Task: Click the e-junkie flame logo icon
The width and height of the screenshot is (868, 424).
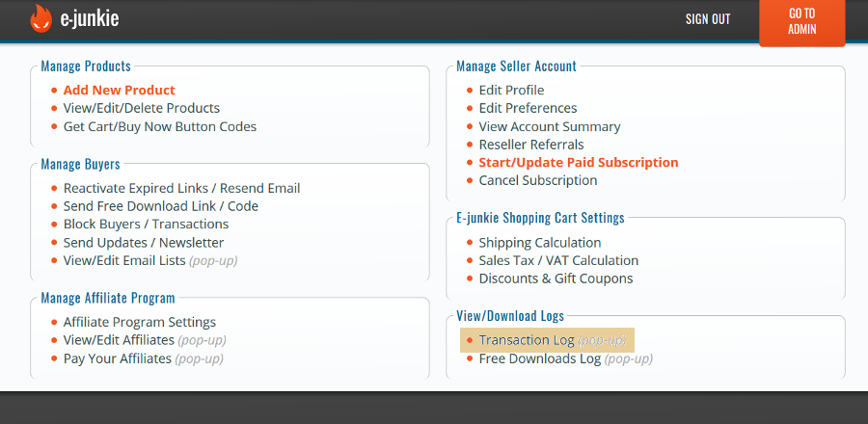Action: tap(41, 18)
